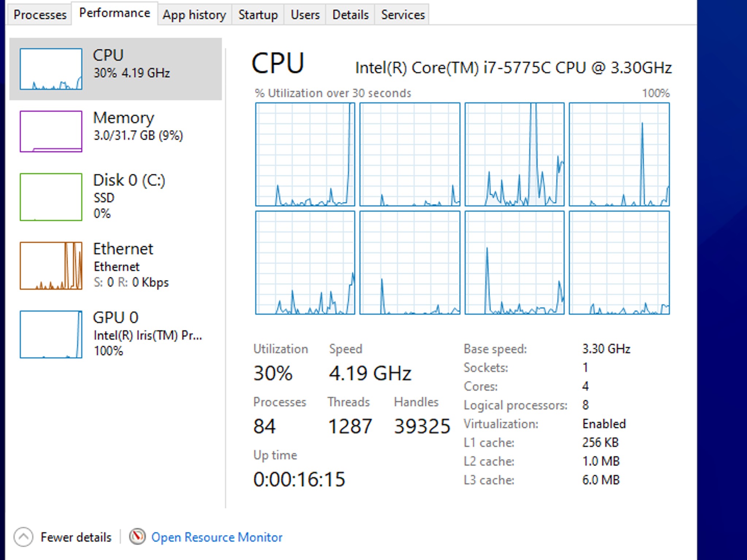
Task: Click the first logical processor graph
Action: [x=305, y=154]
